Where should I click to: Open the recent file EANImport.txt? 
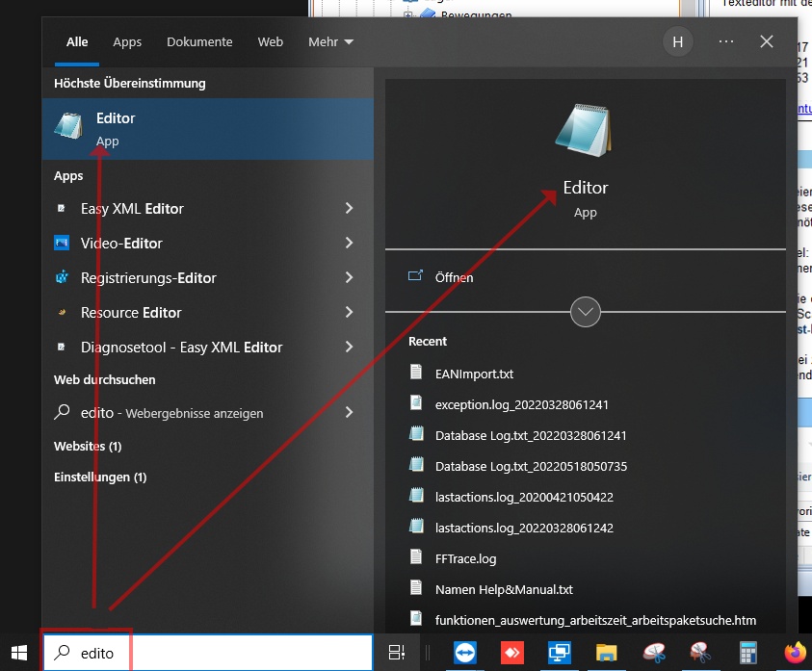click(x=474, y=374)
